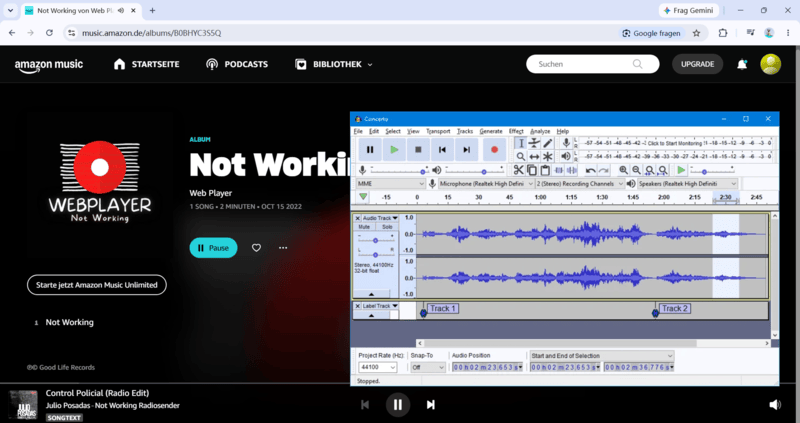Open the File menu in Concerto
Screen dimensions: 800x423
[358, 131]
